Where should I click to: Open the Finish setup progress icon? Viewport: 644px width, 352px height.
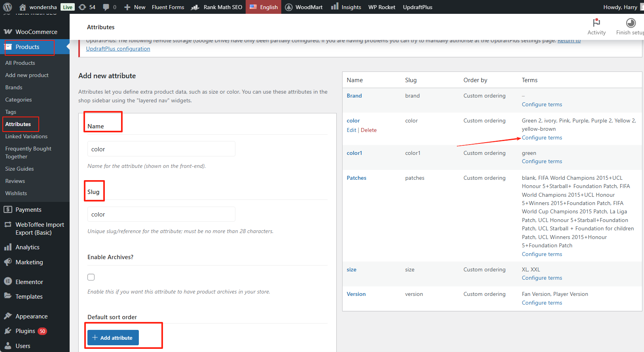pyautogui.click(x=631, y=23)
